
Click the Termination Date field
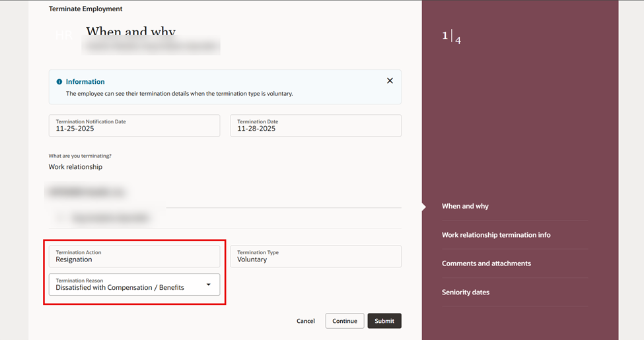click(x=316, y=125)
